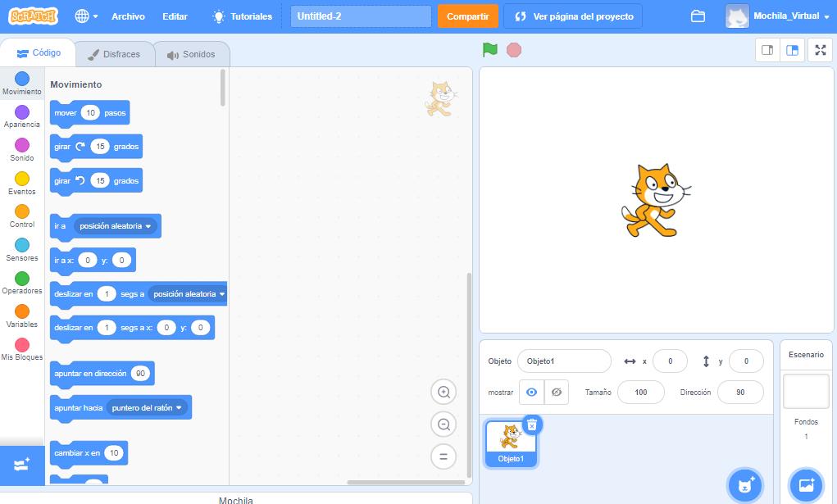Image resolution: width=837 pixels, height=504 pixels.
Task: Click the Añadir extensión button
Action: 21,464
